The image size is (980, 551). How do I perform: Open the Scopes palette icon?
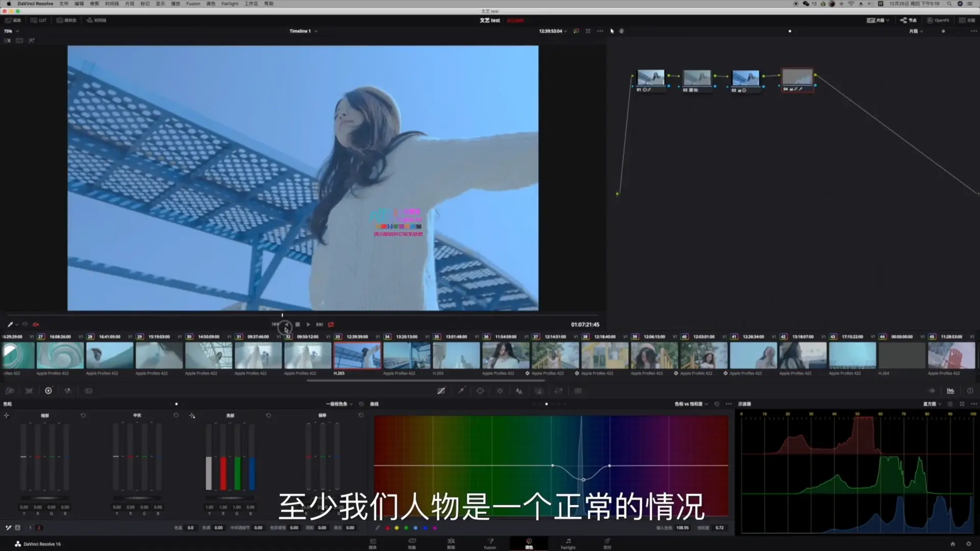pyautogui.click(x=950, y=391)
